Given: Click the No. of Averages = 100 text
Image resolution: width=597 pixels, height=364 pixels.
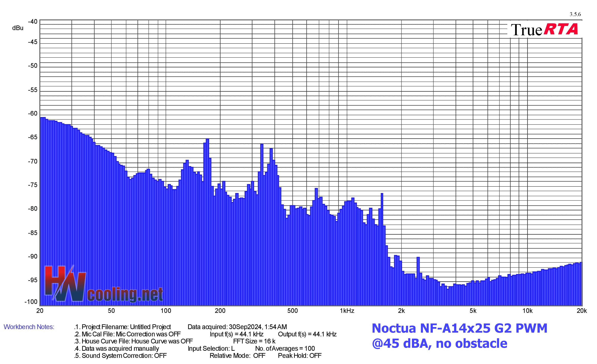Looking at the screenshot, I should [x=285, y=349].
